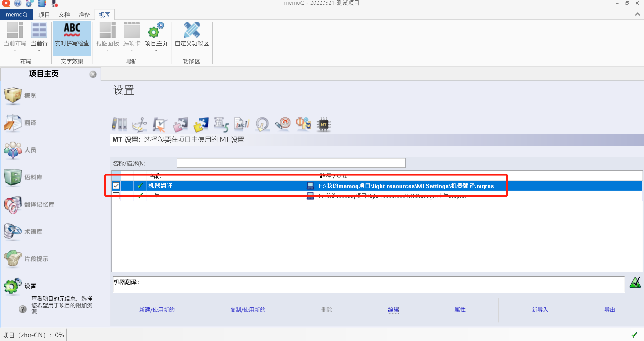The image size is (644, 341).
Task: Select the MT chip settings icon
Action: 324,125
